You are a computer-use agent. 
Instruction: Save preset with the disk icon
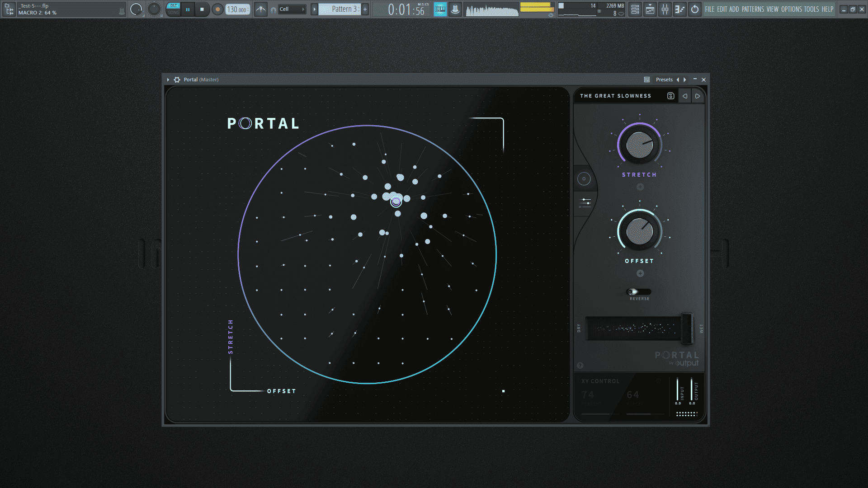(671, 96)
